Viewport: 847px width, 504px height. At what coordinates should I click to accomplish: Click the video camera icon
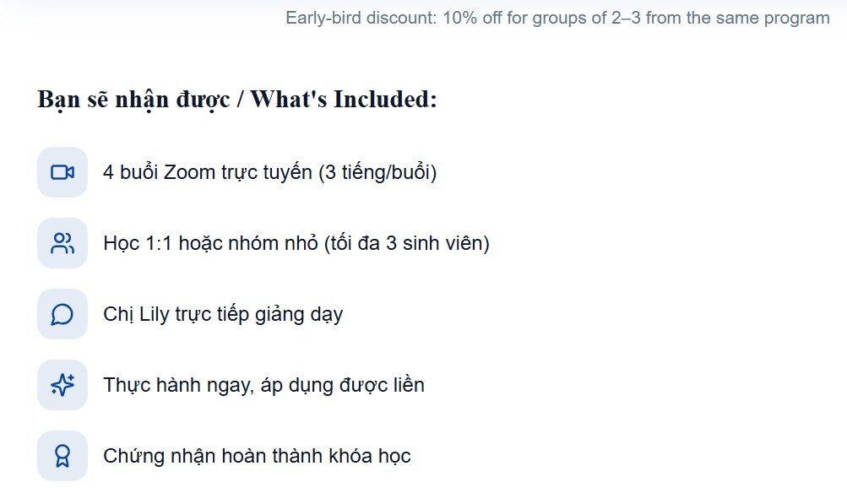[62, 172]
